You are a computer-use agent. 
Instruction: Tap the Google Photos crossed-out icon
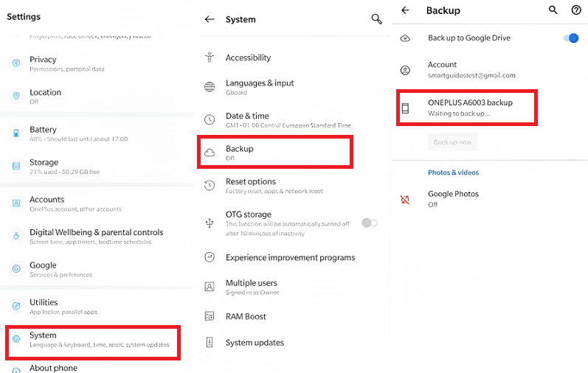404,198
